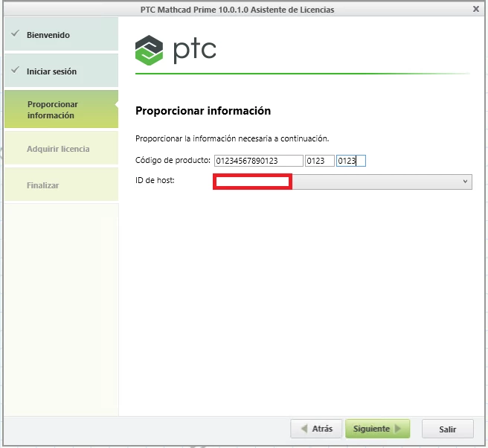Focus the third product code field
Screen dimensions: 488x448
pos(351,161)
